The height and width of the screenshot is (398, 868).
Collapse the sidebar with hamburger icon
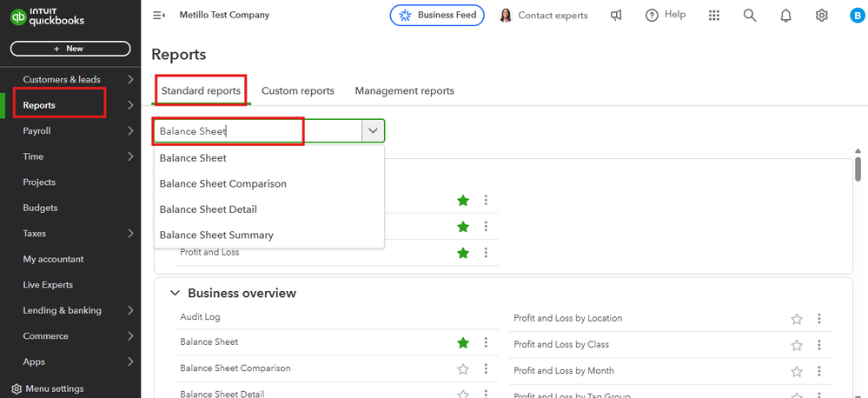158,15
